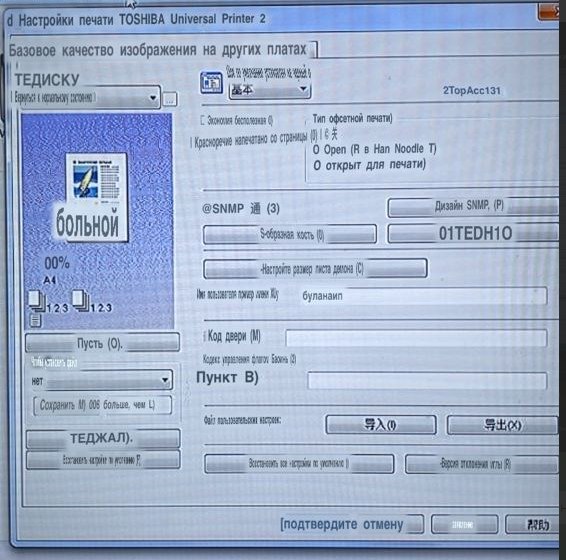The width and height of the screenshot is (566, 560).
Task: Select the Open (R в Han Noodle T) radio option
Action: 316,149
